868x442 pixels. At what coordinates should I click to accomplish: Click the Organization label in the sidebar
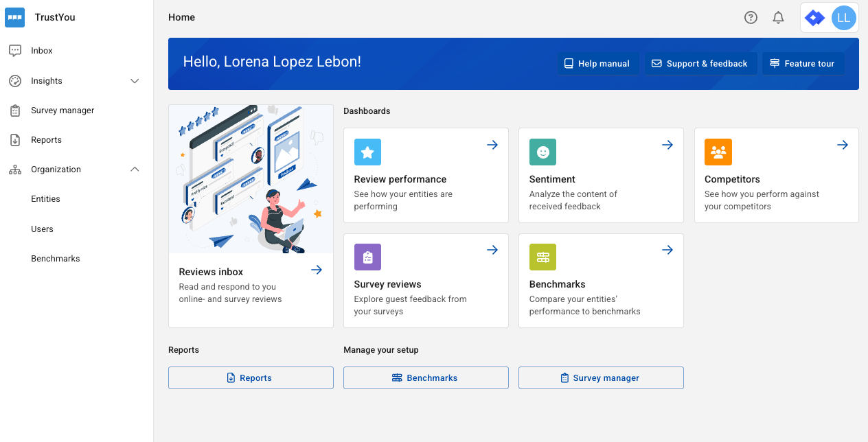[56, 170]
